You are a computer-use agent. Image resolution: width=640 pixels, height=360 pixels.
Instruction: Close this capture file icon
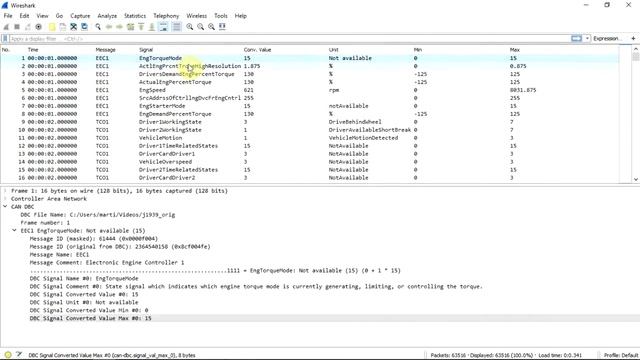click(73, 27)
